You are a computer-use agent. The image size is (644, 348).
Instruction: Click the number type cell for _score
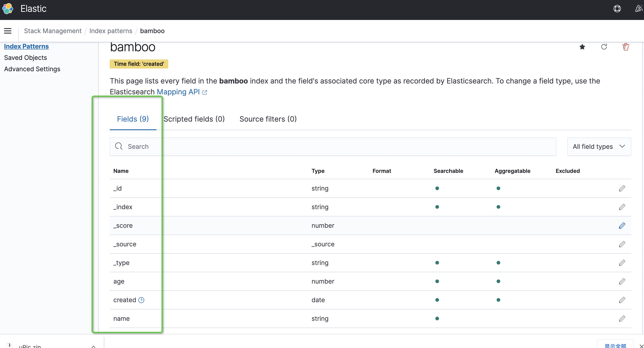pos(323,225)
